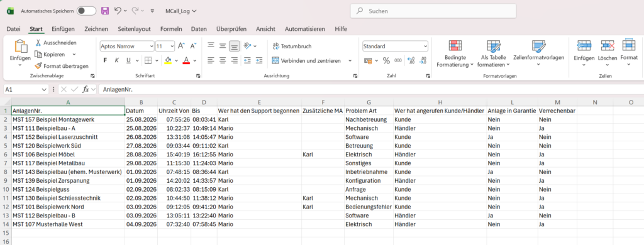Screen dimensions: 644x245
Task: Click Verbinden und zentrieren button
Action: (306, 60)
